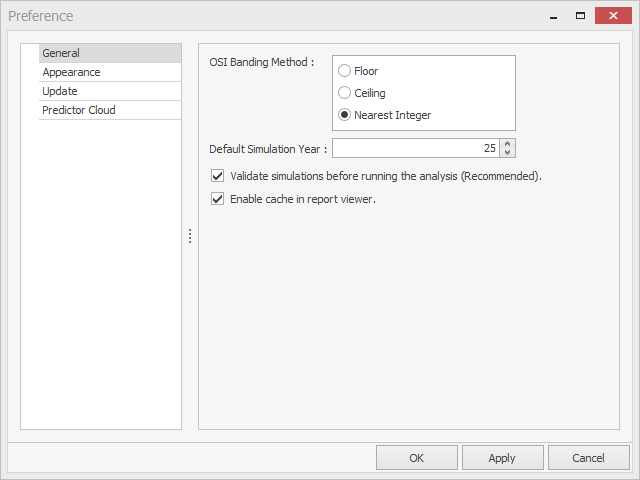Close the Preference window

613,16
